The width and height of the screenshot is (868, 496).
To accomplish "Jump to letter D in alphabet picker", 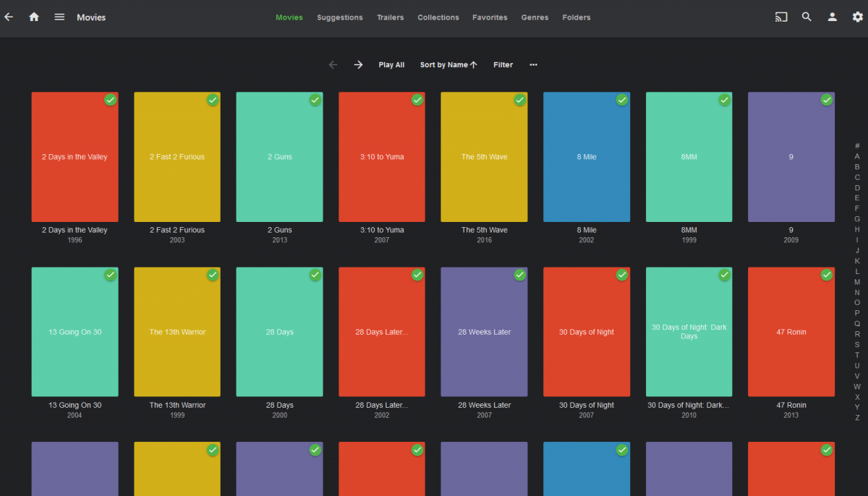I will click(x=857, y=187).
